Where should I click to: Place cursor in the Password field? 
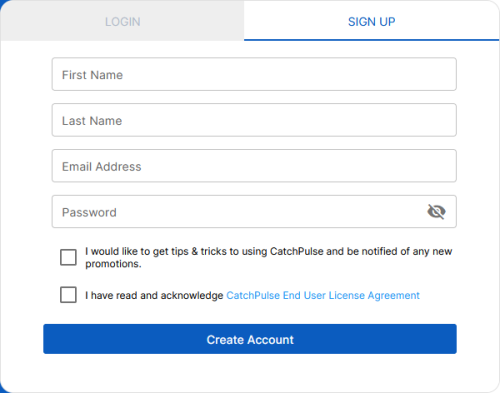coord(254,212)
